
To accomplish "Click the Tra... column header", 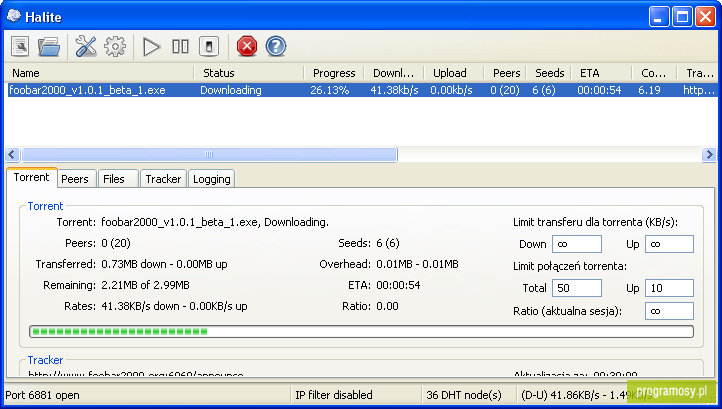I will pos(697,73).
